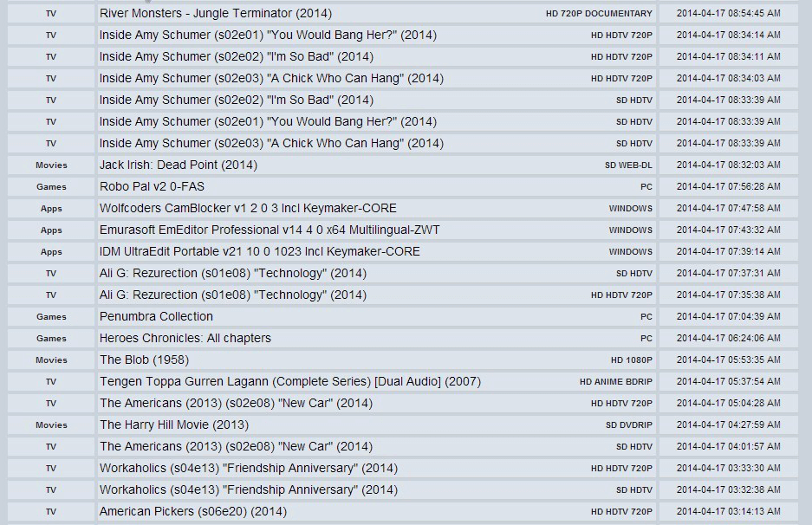The height and width of the screenshot is (525, 812).
Task: Open IDM UltraEdit Portable entry
Action: pos(259,251)
